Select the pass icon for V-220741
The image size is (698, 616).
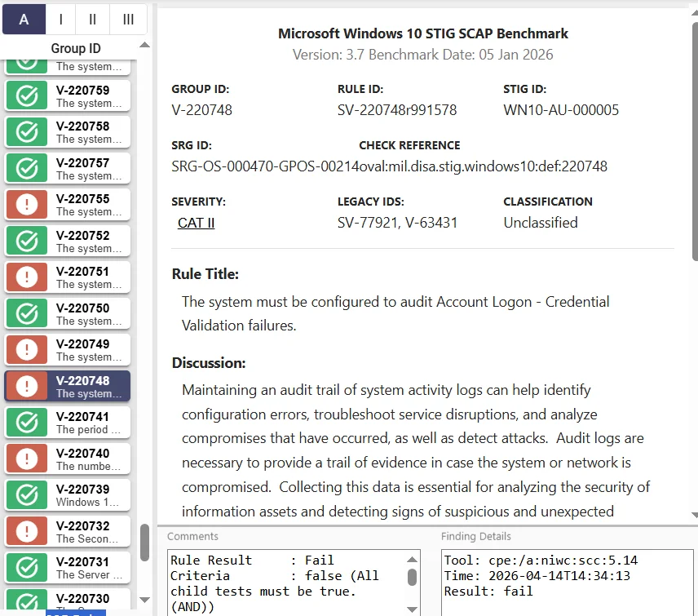pyautogui.click(x=27, y=423)
